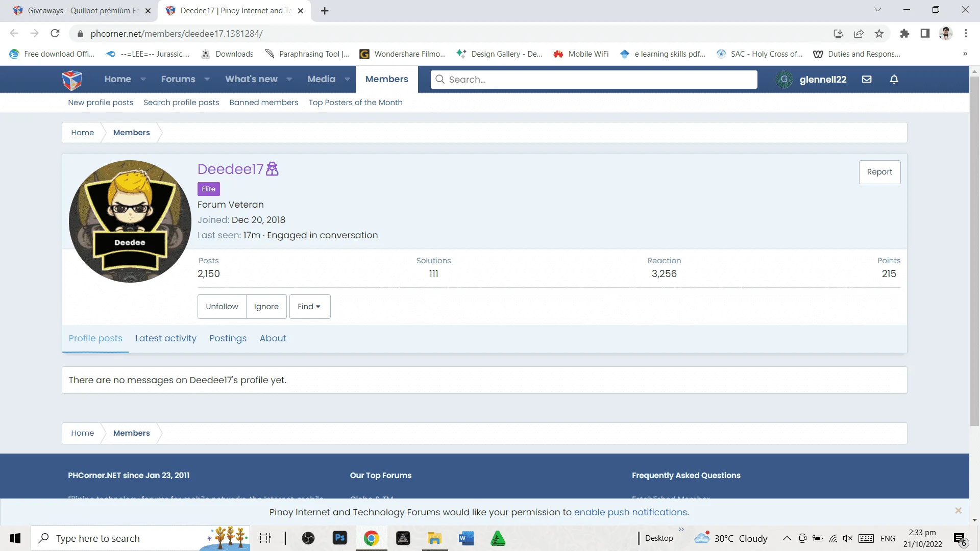The width and height of the screenshot is (980, 551).
Task: Open New profile posts link
Action: coord(101,103)
